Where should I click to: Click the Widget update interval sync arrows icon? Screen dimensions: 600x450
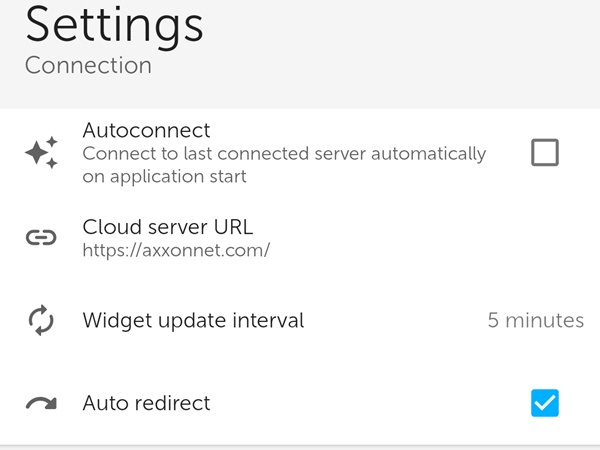[41, 321]
